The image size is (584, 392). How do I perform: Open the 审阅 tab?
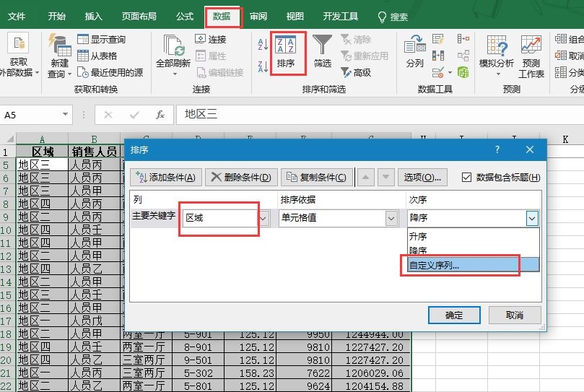click(258, 17)
